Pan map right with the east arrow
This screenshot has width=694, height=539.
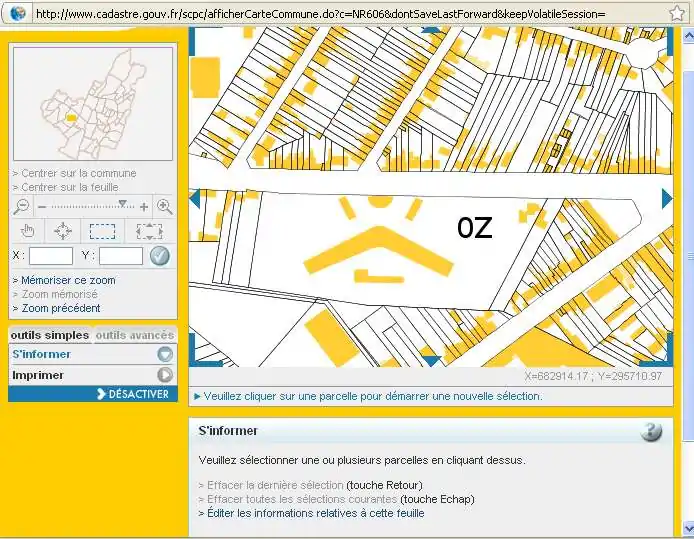pyautogui.click(x=667, y=199)
